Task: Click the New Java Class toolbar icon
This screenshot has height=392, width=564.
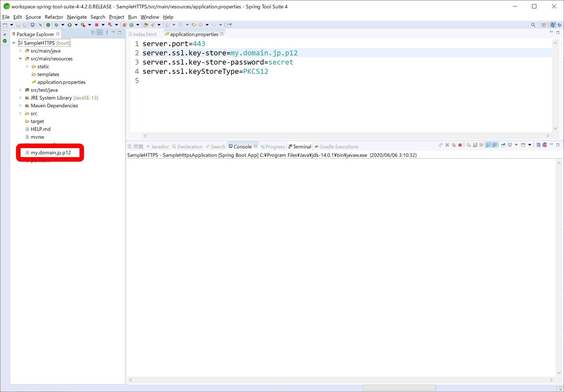Action: (x=131, y=25)
